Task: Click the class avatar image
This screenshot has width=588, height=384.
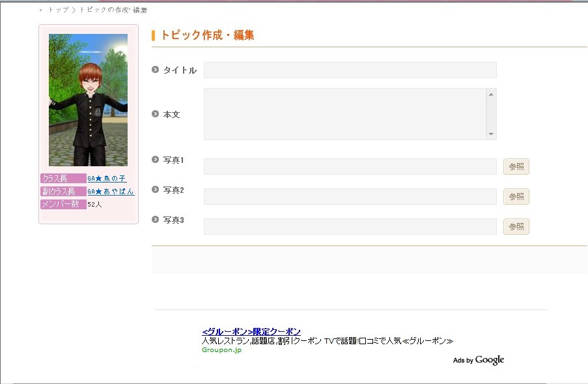Action: pyautogui.click(x=88, y=100)
